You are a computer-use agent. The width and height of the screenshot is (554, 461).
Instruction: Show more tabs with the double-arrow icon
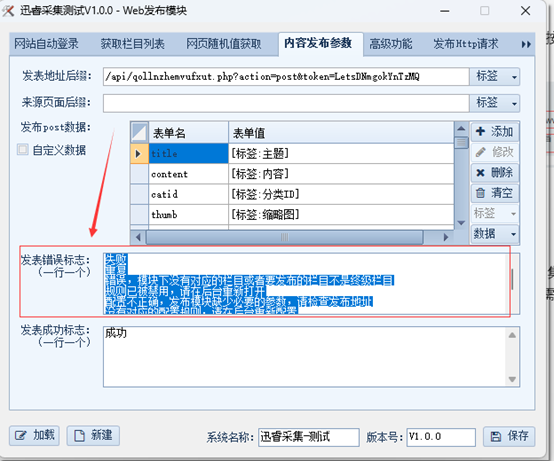tap(526, 45)
